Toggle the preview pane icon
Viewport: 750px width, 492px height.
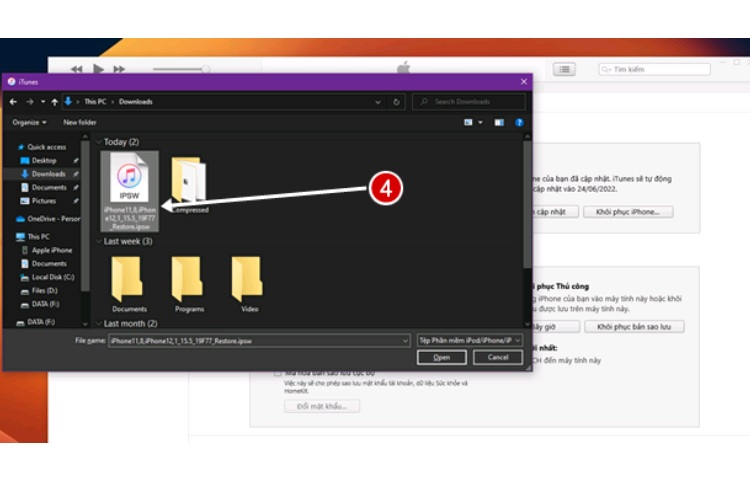(499, 122)
